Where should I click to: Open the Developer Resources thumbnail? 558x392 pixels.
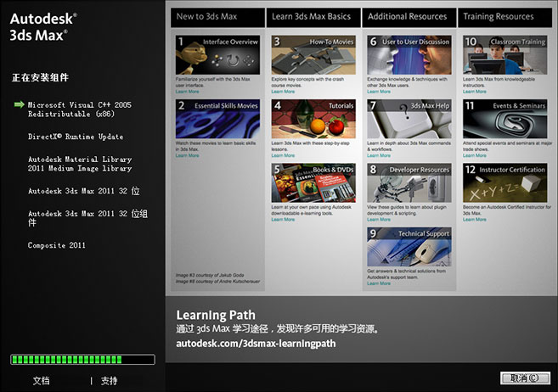pos(409,182)
